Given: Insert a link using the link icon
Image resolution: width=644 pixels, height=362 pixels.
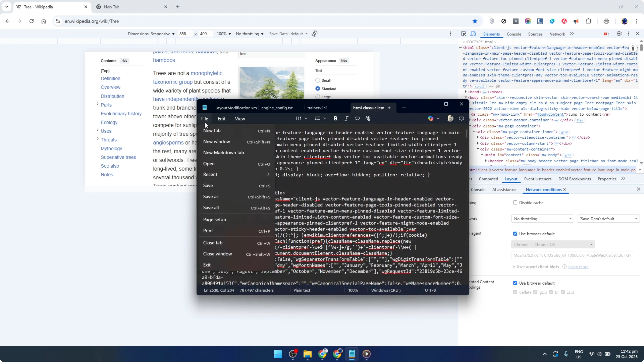Looking at the screenshot, I should 357,118.
